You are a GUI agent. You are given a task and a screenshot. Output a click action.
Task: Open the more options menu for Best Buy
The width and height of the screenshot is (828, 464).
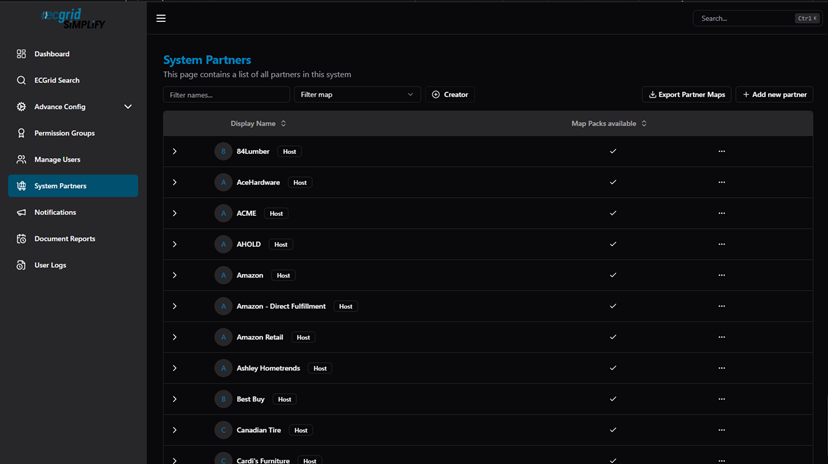coord(722,399)
